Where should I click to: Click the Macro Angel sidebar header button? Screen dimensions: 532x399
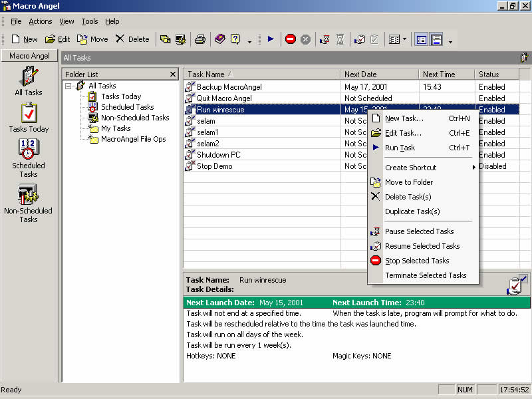[x=29, y=56]
